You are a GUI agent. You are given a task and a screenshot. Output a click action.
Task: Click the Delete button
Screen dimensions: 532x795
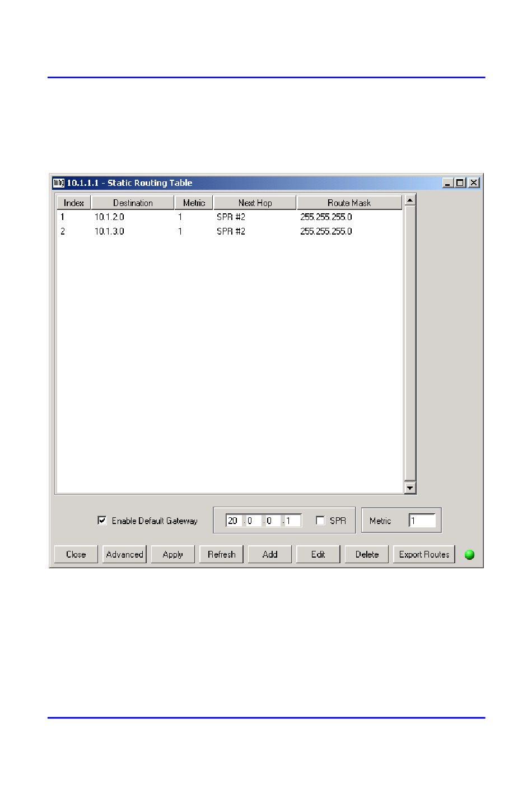367,554
